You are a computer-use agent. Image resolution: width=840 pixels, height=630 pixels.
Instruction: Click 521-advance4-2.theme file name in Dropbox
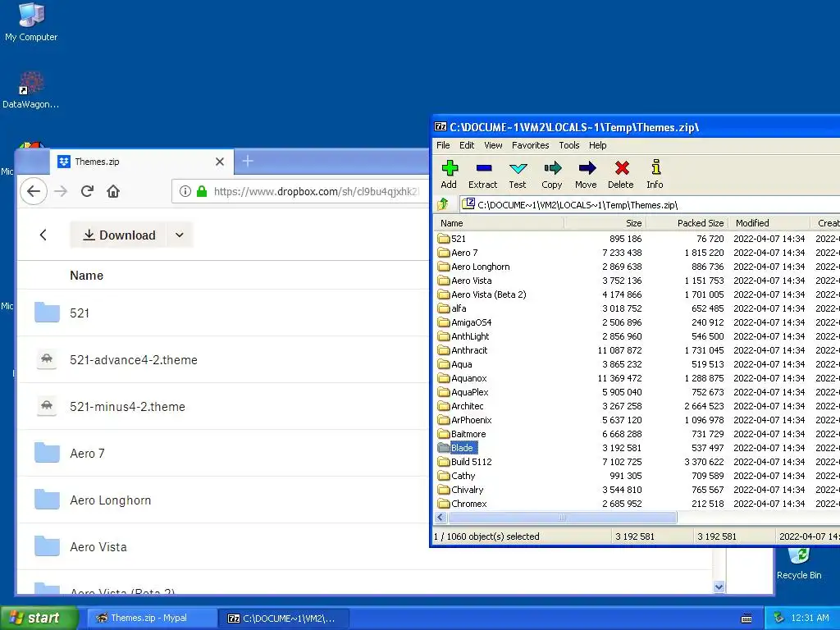pos(134,359)
